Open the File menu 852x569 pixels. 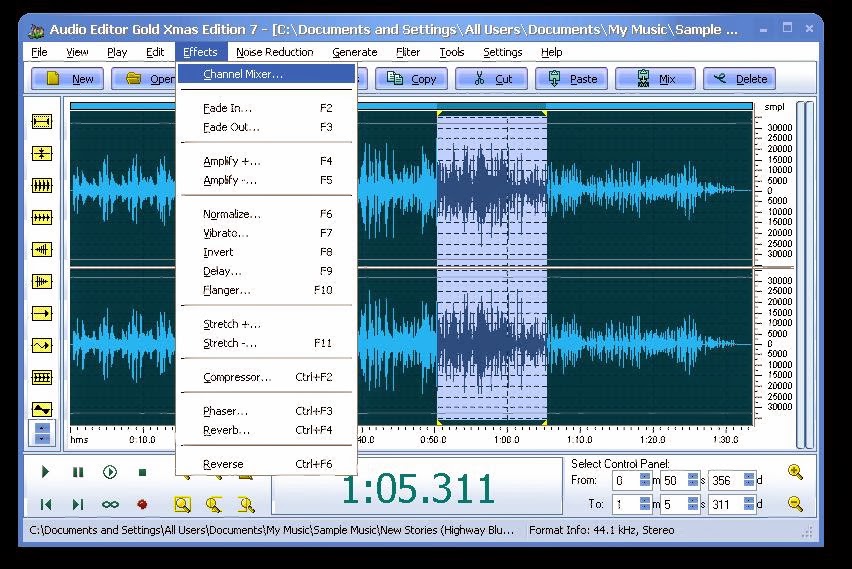(39, 52)
